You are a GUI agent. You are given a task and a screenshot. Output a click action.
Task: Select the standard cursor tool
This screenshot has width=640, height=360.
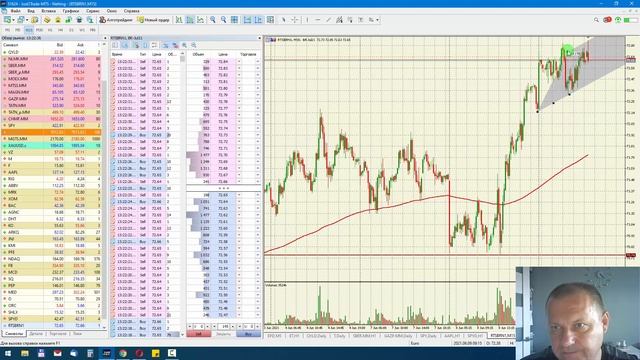tap(283, 20)
